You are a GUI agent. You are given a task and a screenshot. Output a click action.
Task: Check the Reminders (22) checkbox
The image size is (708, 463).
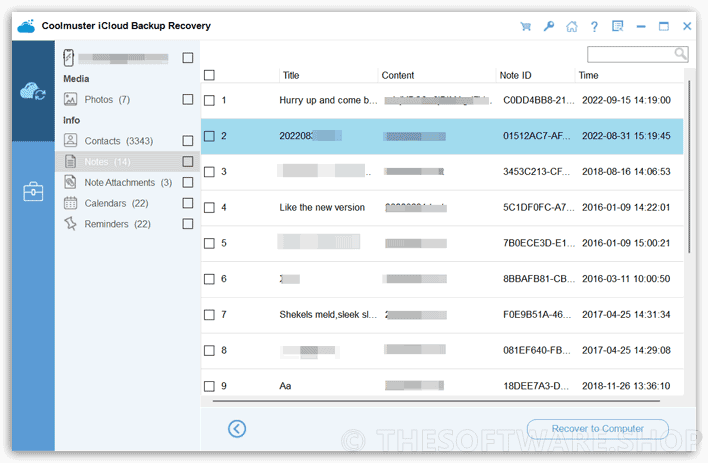[188, 224]
